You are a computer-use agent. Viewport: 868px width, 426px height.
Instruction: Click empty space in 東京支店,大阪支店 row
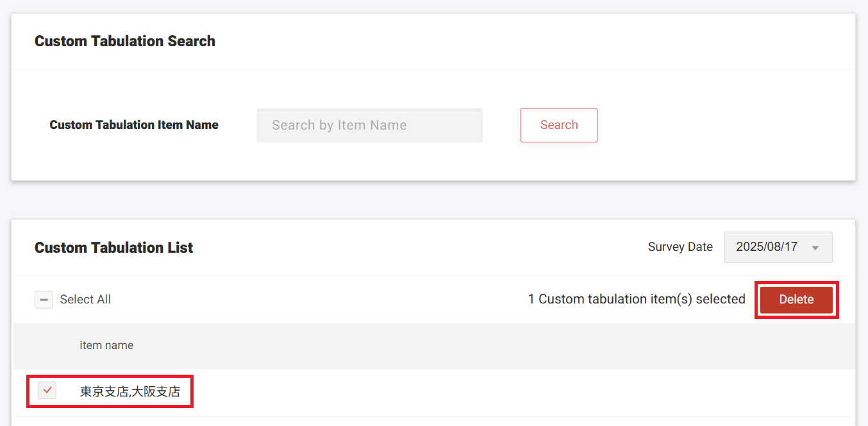point(513,391)
